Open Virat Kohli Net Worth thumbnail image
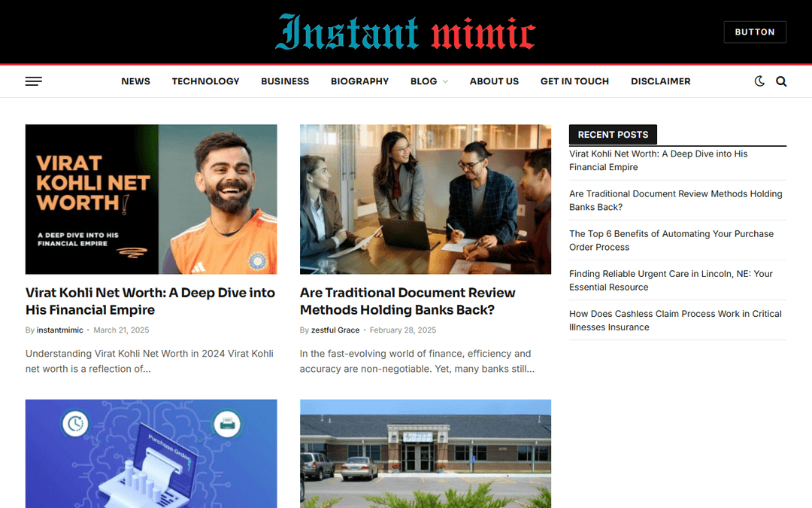This screenshot has width=812, height=508. pos(151,199)
